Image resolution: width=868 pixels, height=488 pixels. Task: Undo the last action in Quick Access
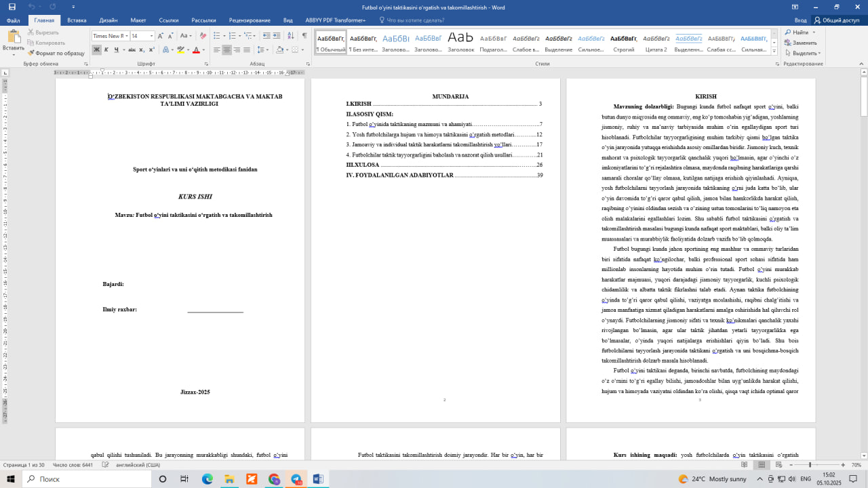pyautogui.click(x=31, y=7)
